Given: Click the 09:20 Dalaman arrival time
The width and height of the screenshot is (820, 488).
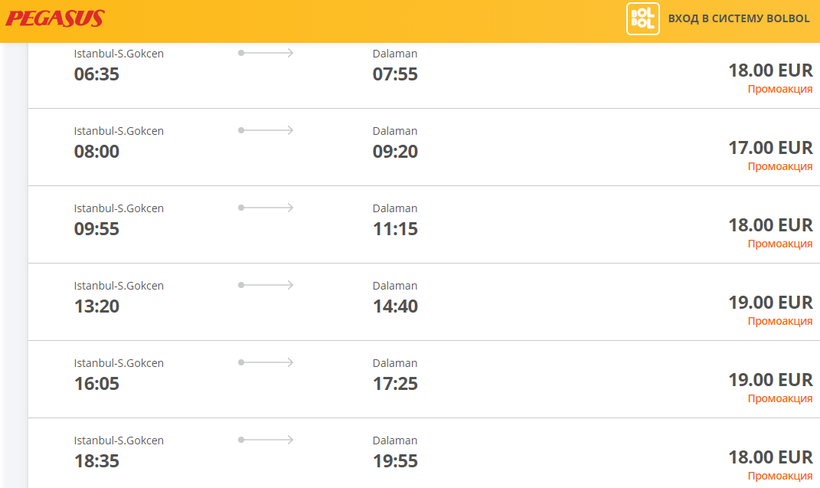Looking at the screenshot, I should coord(395,152).
